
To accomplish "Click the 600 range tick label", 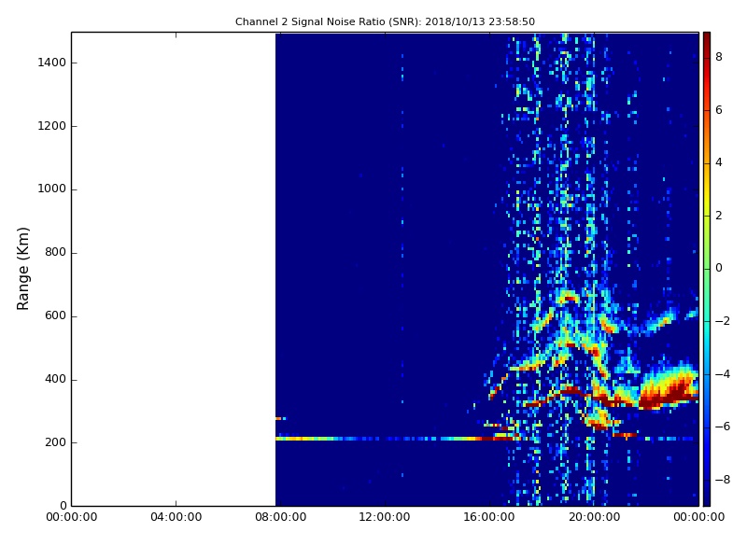I will (x=55, y=315).
